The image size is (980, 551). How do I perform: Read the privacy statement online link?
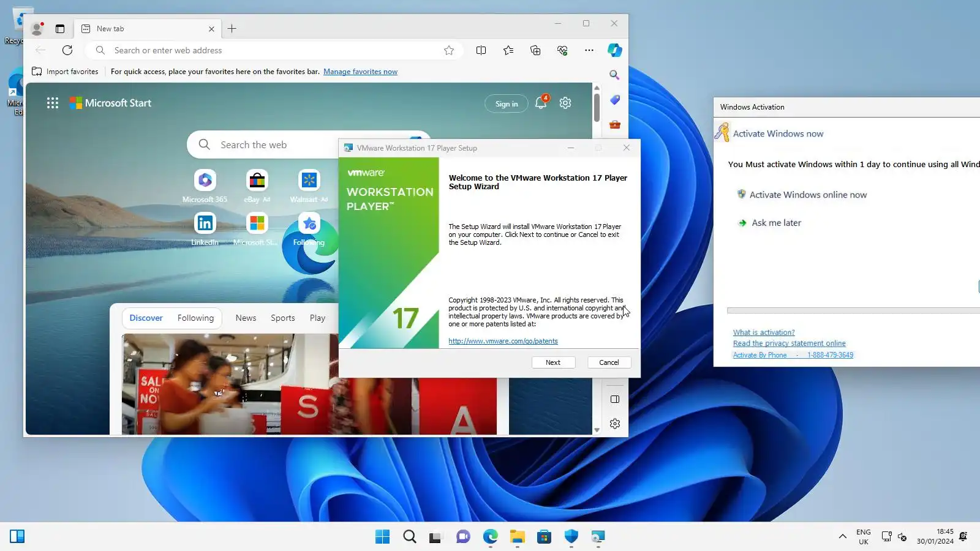click(x=789, y=343)
